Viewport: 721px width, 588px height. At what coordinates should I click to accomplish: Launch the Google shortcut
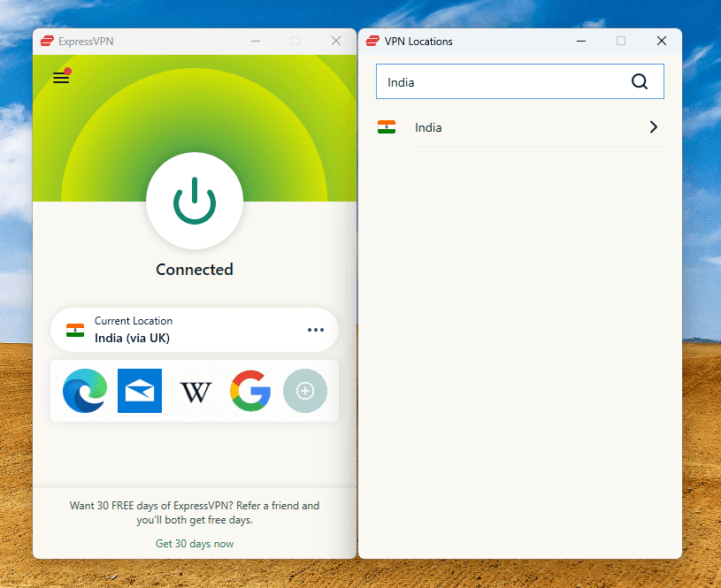250,391
